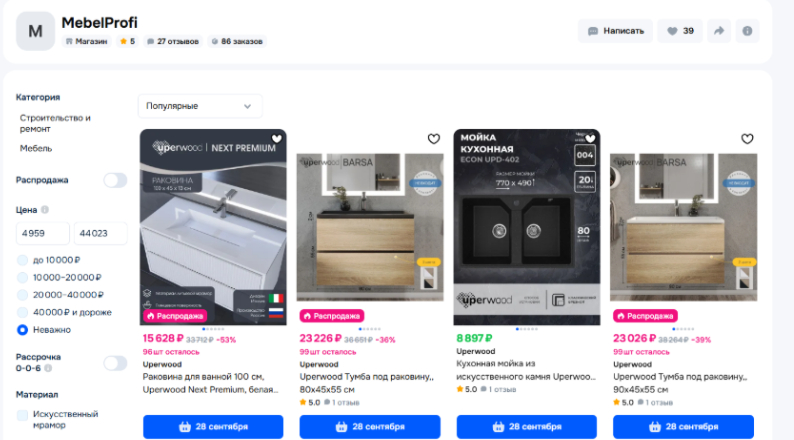Add the 23 026 ₽ cabinet to cart

[x=684, y=427]
